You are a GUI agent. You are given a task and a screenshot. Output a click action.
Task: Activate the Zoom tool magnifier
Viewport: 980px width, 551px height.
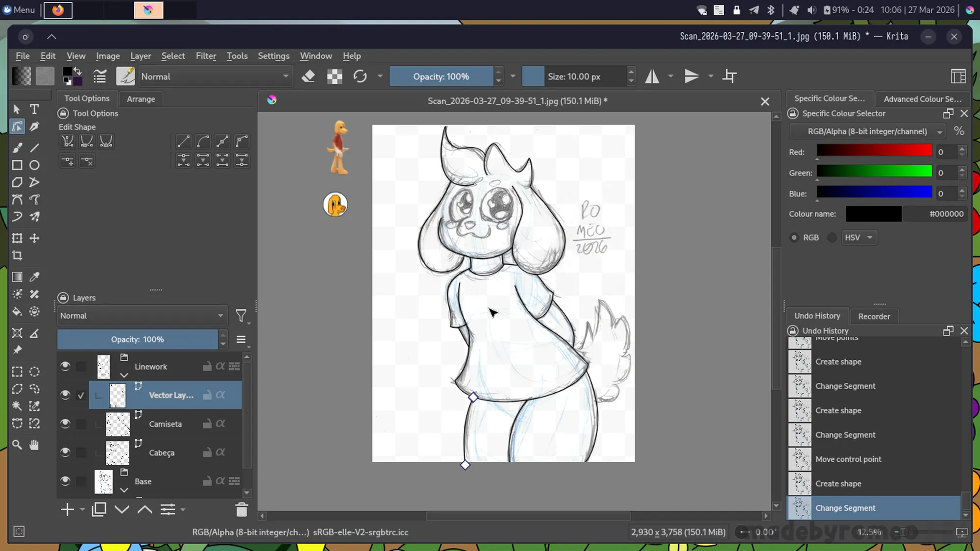pos(17,445)
